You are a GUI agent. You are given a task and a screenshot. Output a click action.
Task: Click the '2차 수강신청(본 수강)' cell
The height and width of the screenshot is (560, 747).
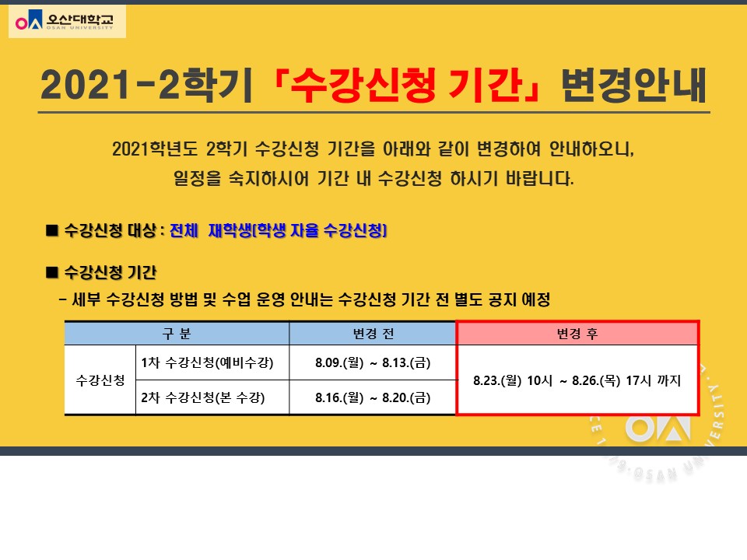pos(212,397)
